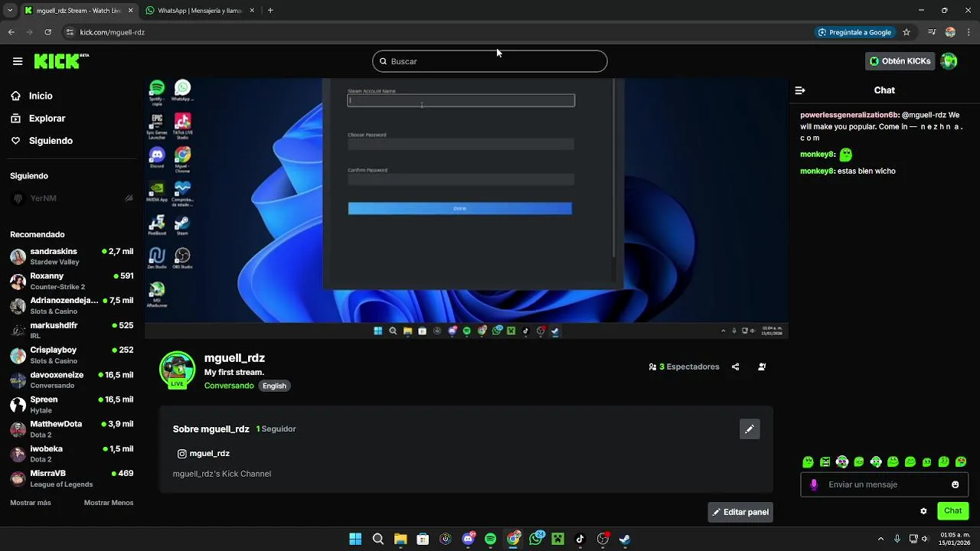Viewport: 980px width, 551px height.
Task: Open Discord from the taskbar
Action: [x=468, y=539]
